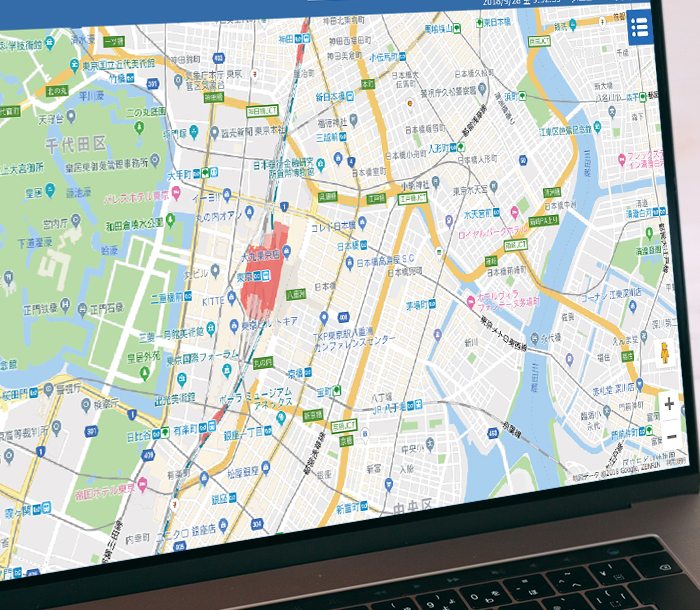
Task: Click the 江戸橋JCT junction sign
Action: tap(412, 199)
